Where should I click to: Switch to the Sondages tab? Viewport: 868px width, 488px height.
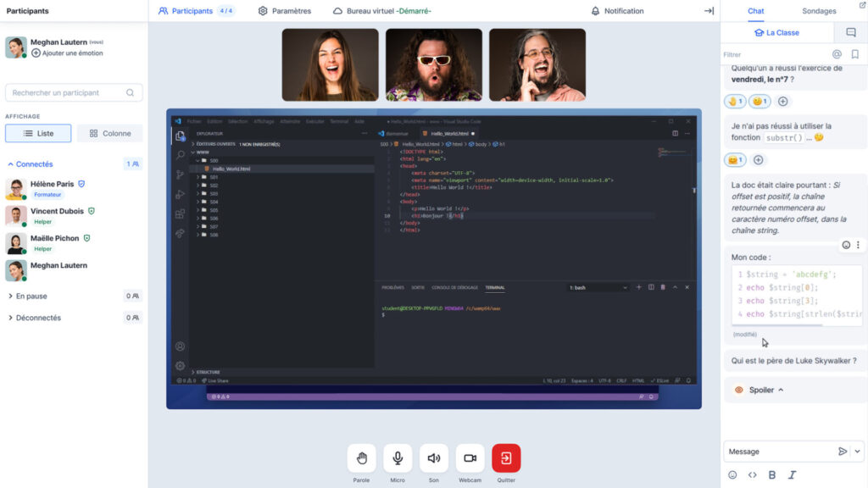coord(819,11)
